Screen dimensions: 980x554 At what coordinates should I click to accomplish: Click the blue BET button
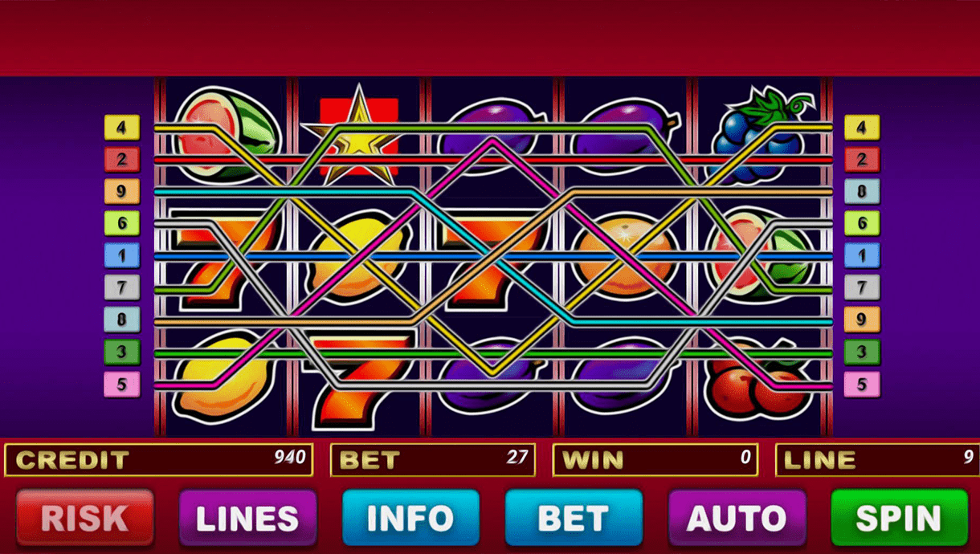coord(574,518)
